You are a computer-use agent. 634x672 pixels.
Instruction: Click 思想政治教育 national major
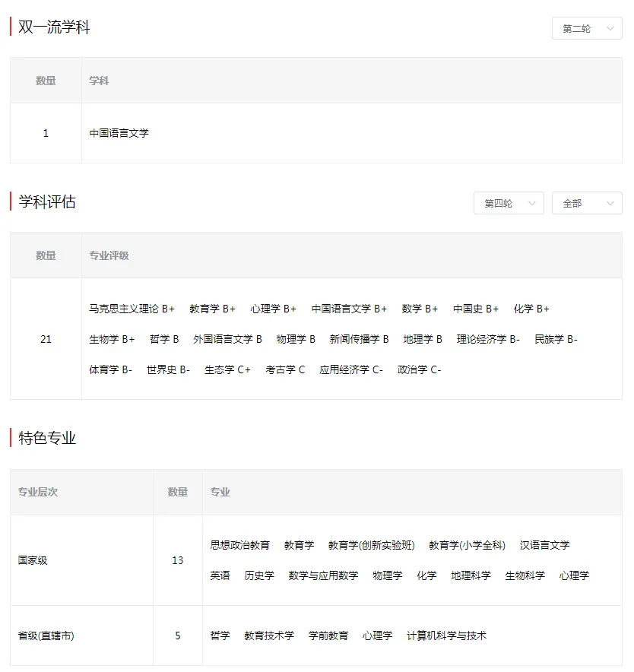(239, 545)
